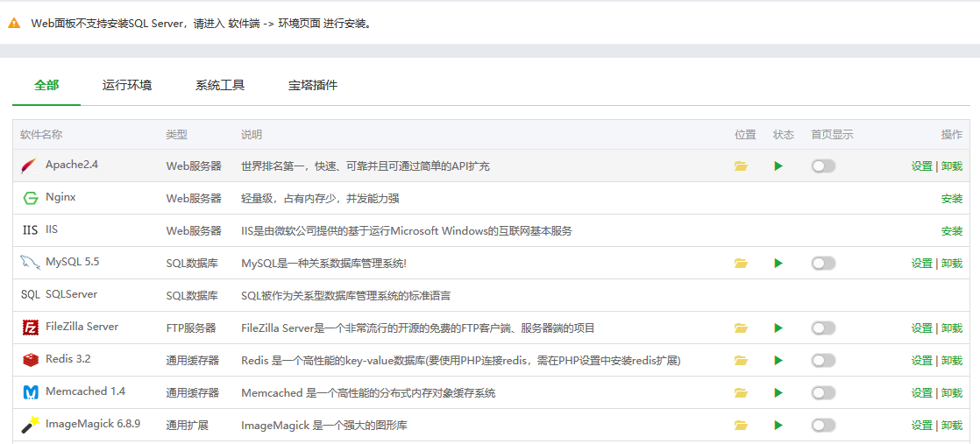Viewport: 980px width, 444px height.
Task: Click the 首页显示 column header
Action: (x=832, y=135)
